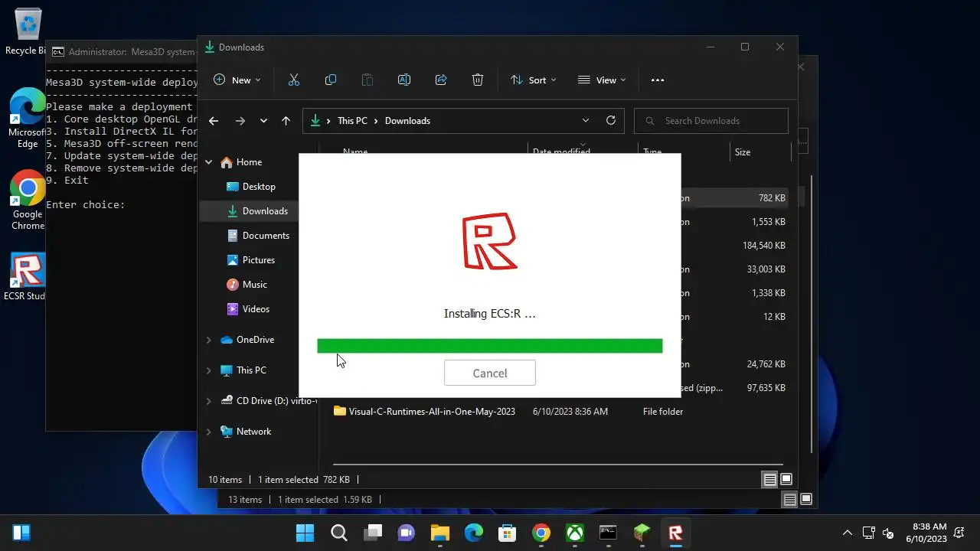Refresh the Downloads folder
The height and width of the screenshot is (551, 980).
[611, 121]
